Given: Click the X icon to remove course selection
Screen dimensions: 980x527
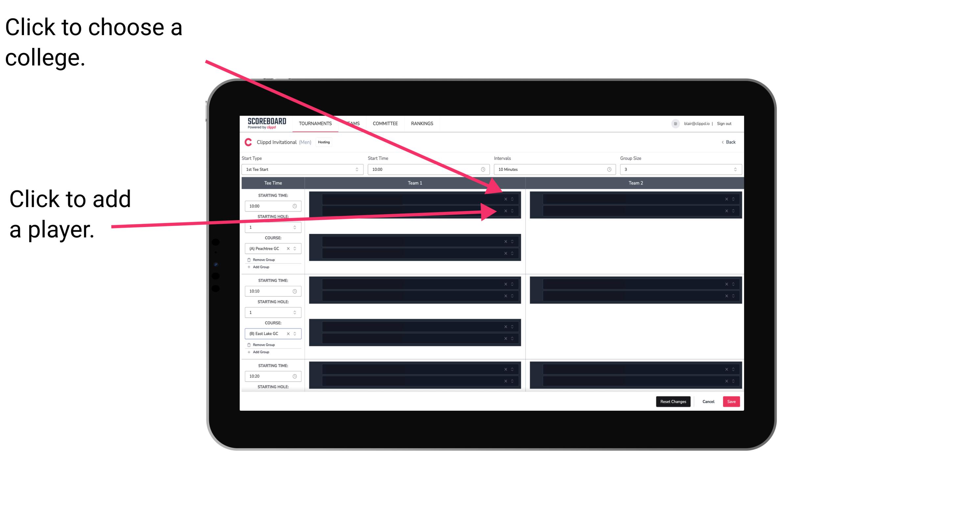Looking at the screenshot, I should click(x=288, y=249).
